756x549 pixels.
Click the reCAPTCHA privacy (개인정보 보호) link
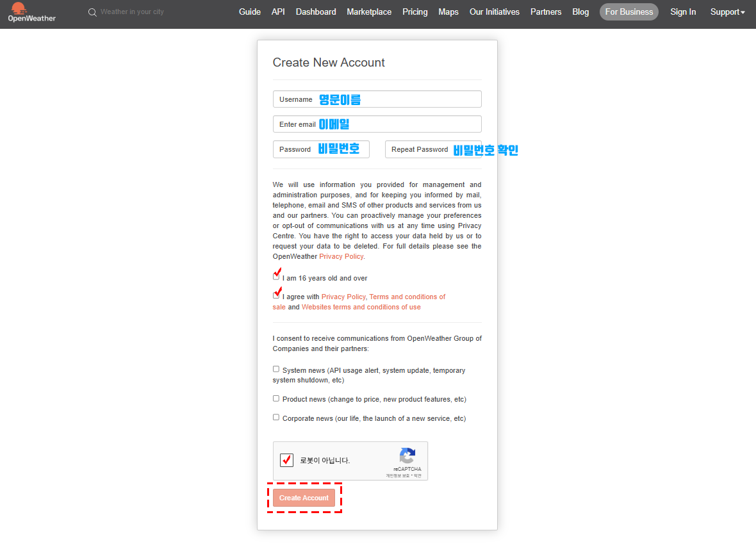point(397,476)
